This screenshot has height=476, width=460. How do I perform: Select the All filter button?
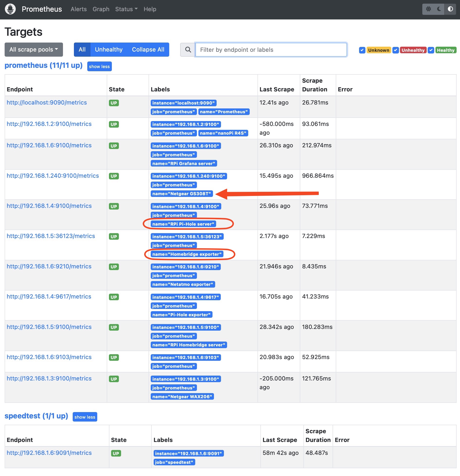pyautogui.click(x=82, y=50)
